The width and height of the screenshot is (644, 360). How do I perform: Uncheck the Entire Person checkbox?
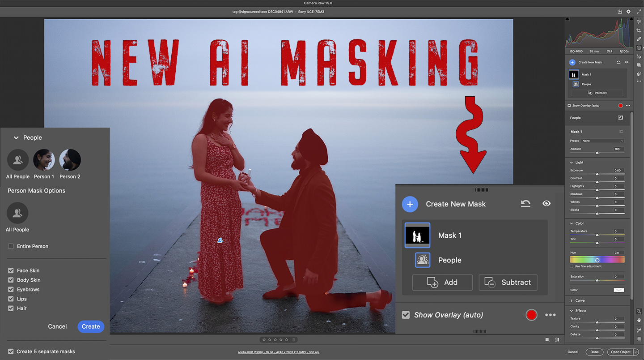[x=10, y=246]
